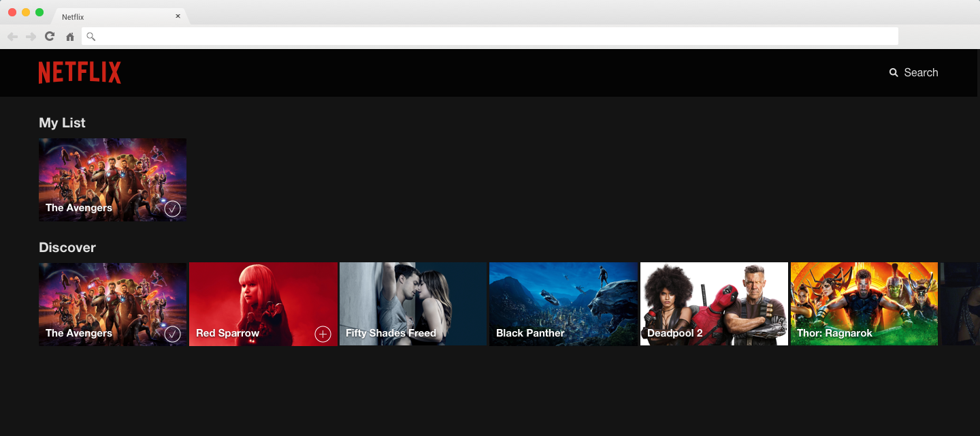Click the yellow minimize window button

26,12
